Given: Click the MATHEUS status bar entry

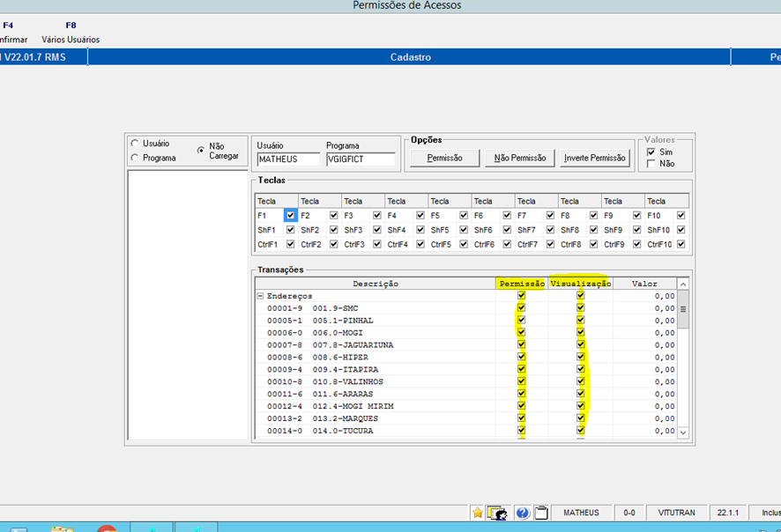Looking at the screenshot, I should click(x=581, y=513).
